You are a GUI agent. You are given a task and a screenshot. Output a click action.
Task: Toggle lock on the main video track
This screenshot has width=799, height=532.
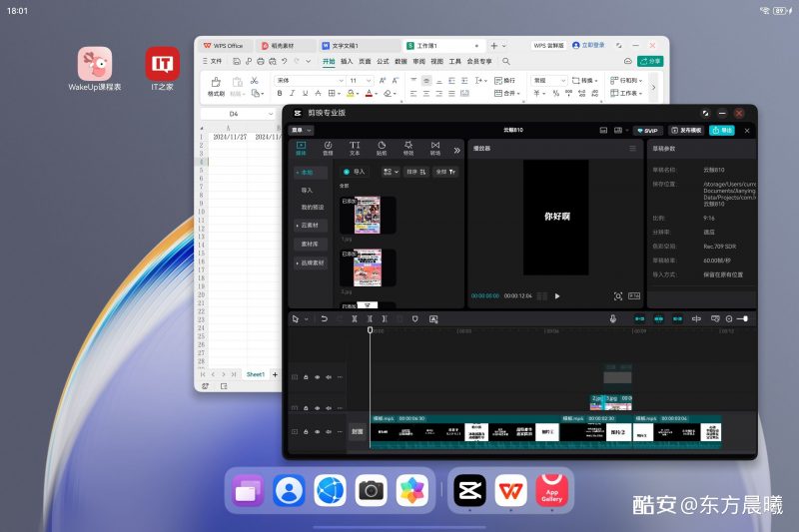click(307, 432)
